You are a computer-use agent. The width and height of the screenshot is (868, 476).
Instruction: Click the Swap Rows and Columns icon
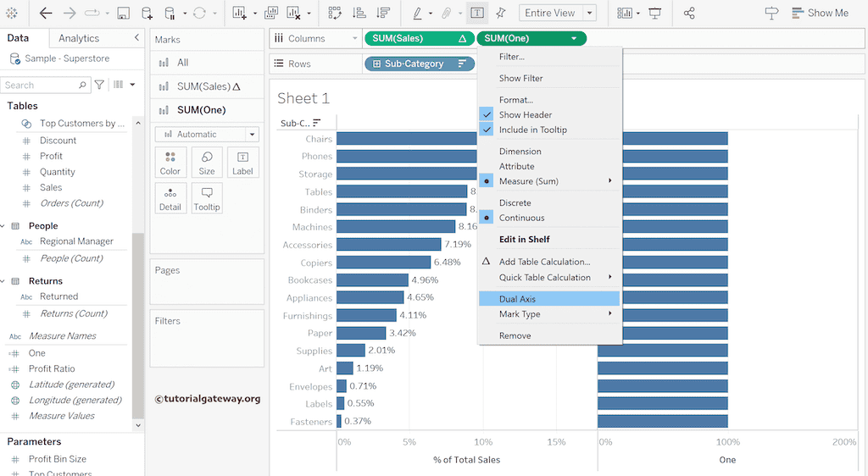[335, 14]
